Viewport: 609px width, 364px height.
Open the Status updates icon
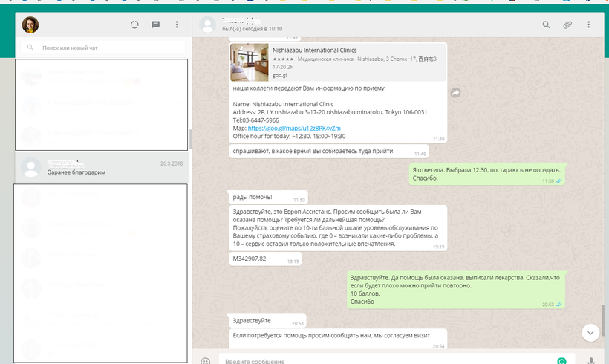click(134, 25)
